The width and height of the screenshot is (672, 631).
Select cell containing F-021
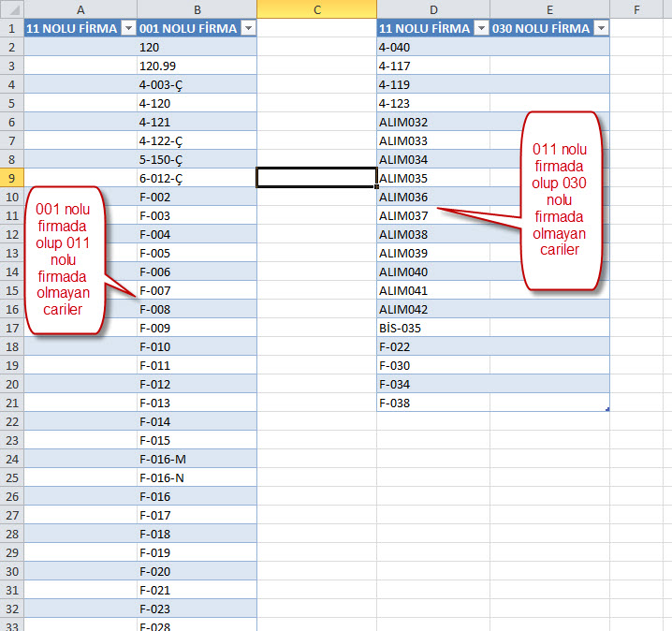pyautogui.click(x=197, y=591)
